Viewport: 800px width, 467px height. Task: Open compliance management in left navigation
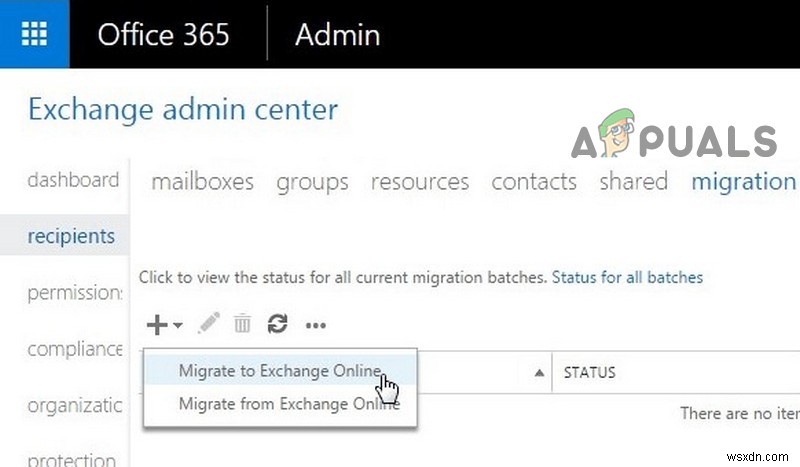click(74, 349)
